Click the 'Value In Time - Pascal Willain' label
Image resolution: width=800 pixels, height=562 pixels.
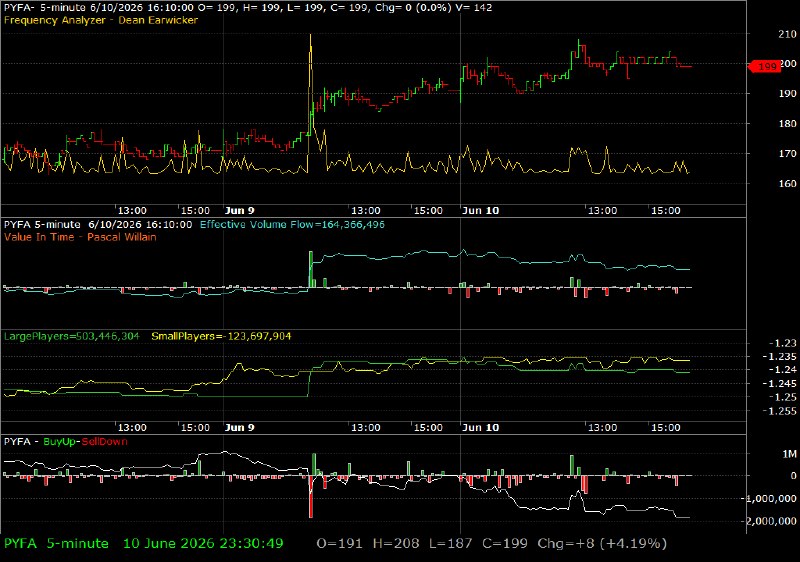[80, 237]
